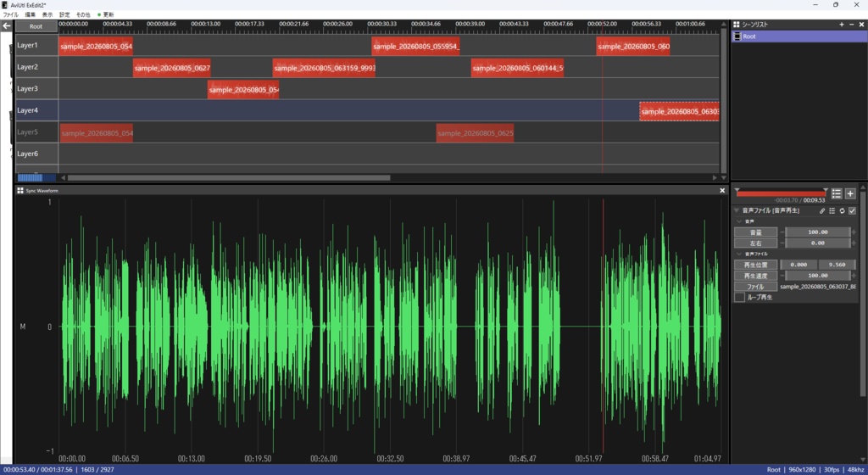Close the Sync Waveform panel

[x=722, y=191]
